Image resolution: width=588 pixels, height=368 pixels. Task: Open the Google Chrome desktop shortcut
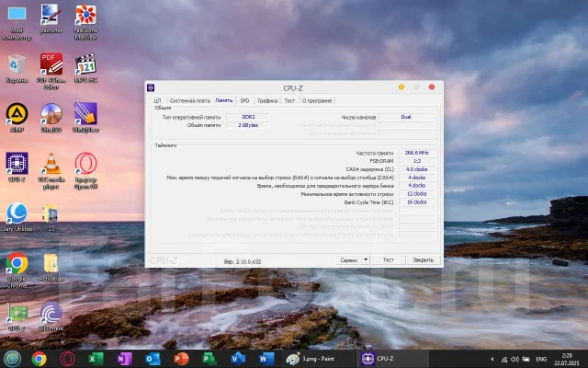point(17,270)
